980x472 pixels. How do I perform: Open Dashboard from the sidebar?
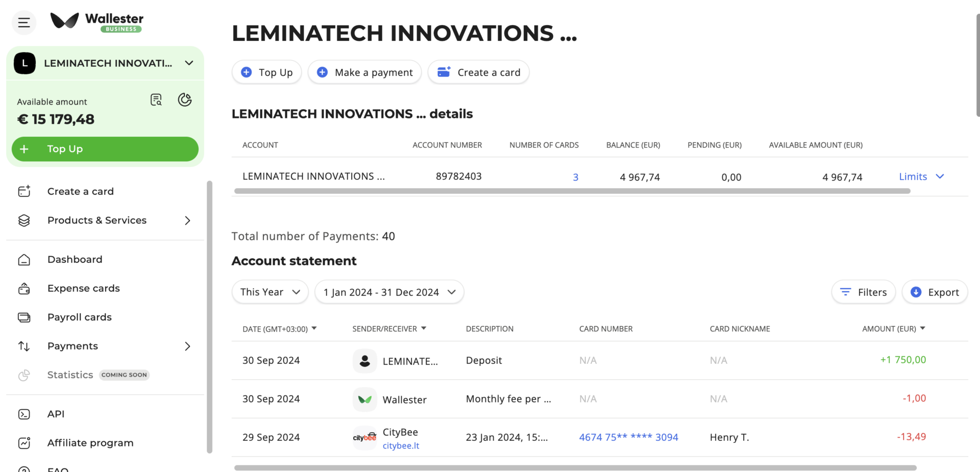click(75, 260)
